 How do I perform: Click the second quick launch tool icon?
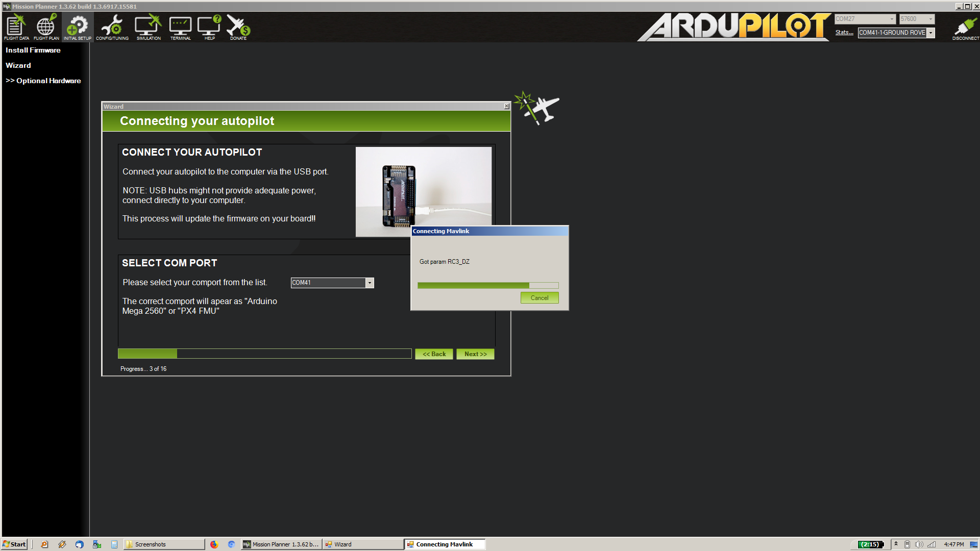pyautogui.click(x=62, y=544)
